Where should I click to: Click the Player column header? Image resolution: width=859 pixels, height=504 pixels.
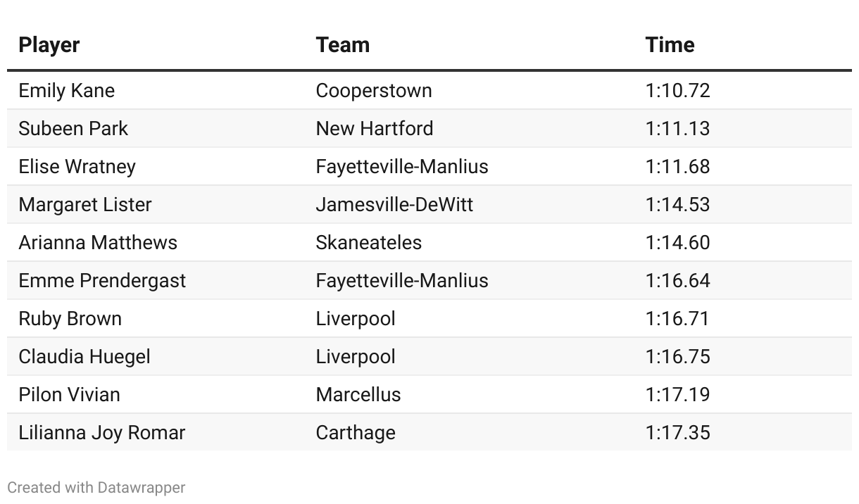(49, 45)
